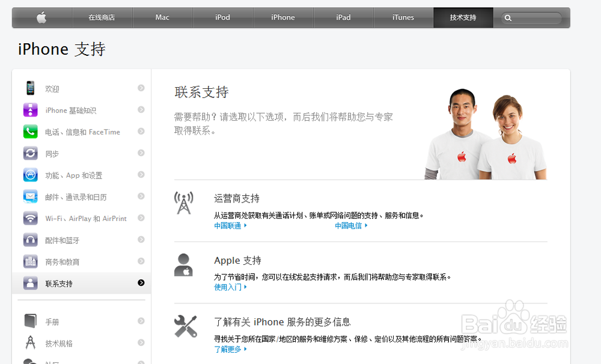Select 同步 in the sidebar
The width and height of the screenshot is (601, 364).
click(x=52, y=154)
